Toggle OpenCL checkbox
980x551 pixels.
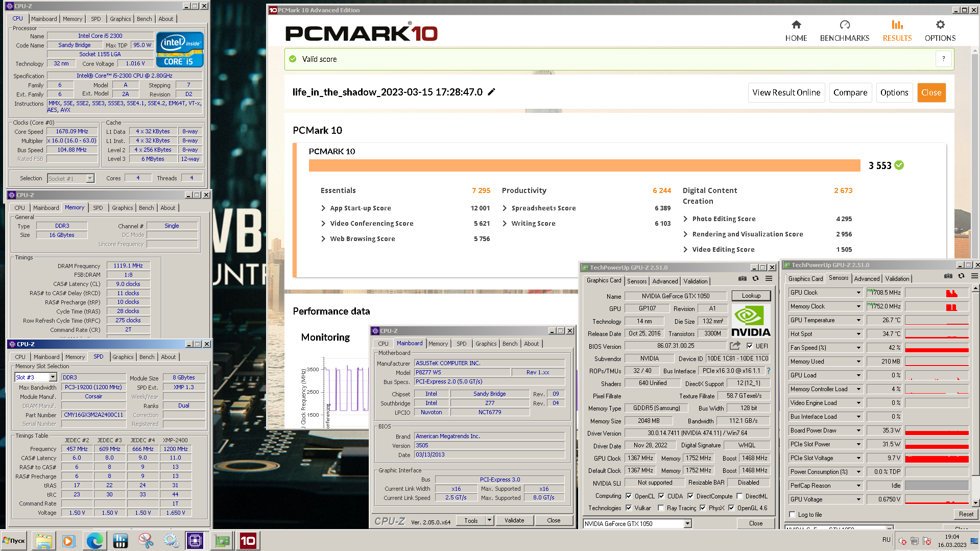coord(629,496)
